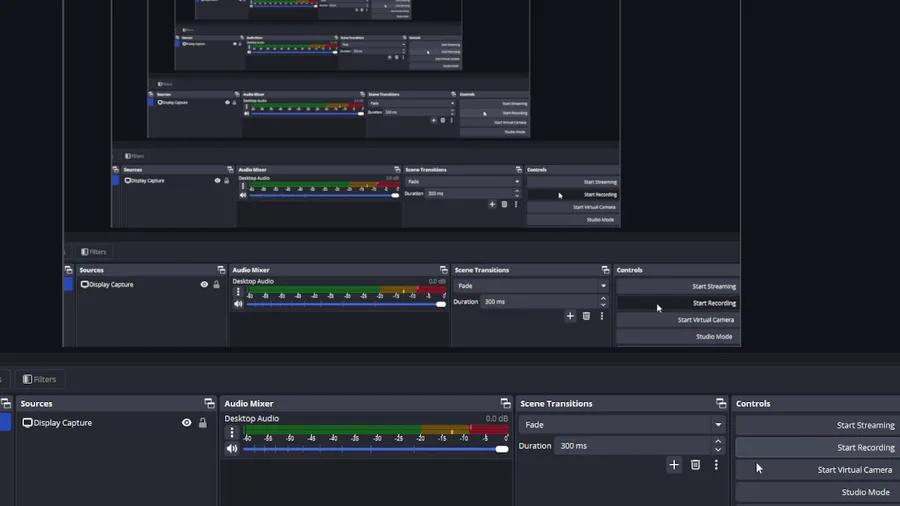Viewport: 900px width, 506px height.
Task: Float Audio Mixer dock icon in second-largest mirrored preview
Action: [397, 170]
